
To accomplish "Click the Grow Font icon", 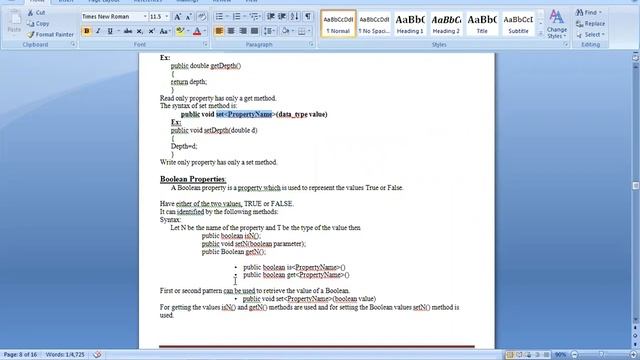I will click(178, 17).
